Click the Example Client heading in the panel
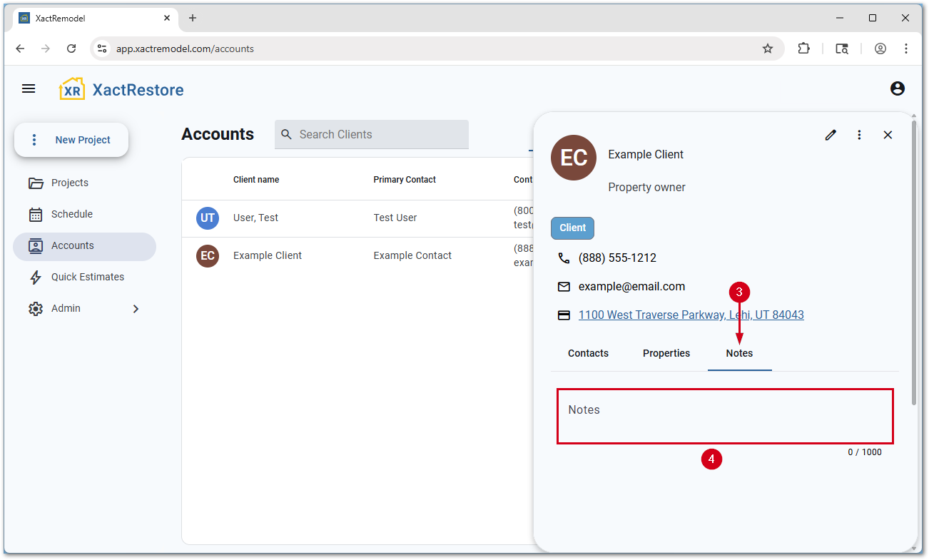The height and width of the screenshot is (560, 929). click(x=646, y=155)
